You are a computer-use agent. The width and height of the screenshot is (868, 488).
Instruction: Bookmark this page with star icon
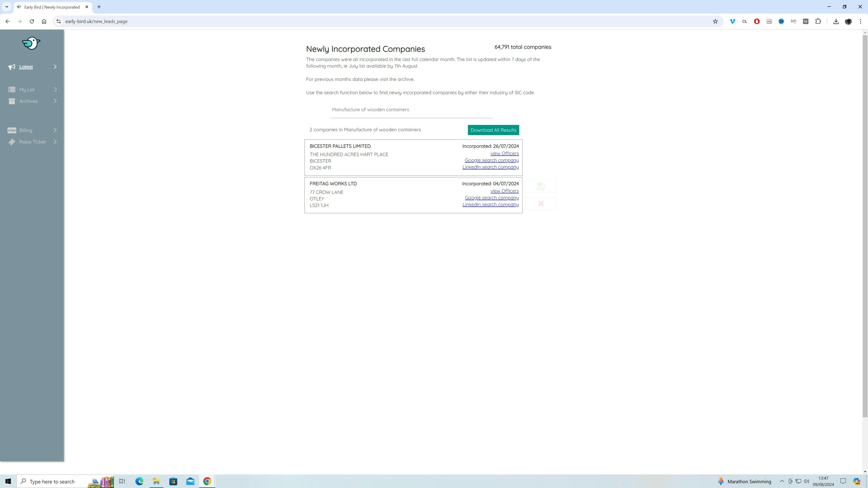(x=715, y=21)
